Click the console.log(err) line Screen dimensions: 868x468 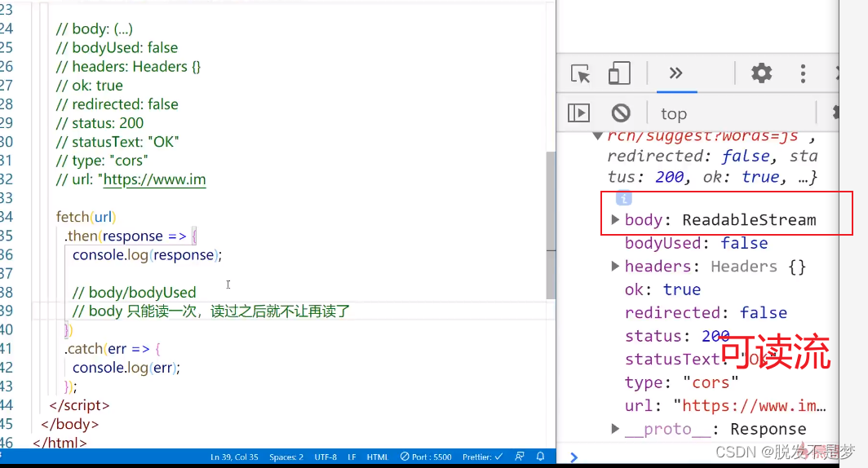coord(126,368)
